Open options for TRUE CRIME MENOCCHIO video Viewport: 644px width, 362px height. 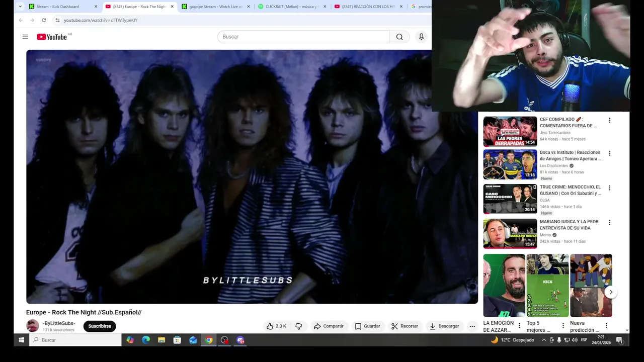[609, 188]
